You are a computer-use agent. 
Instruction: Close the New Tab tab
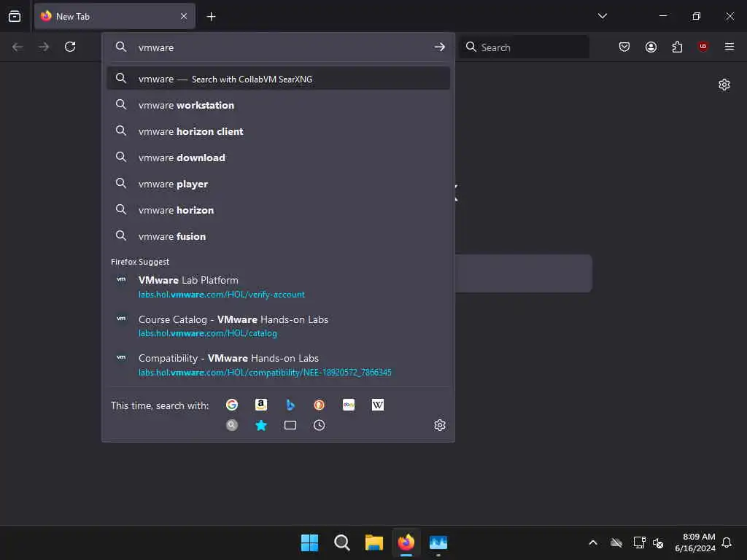click(x=184, y=16)
